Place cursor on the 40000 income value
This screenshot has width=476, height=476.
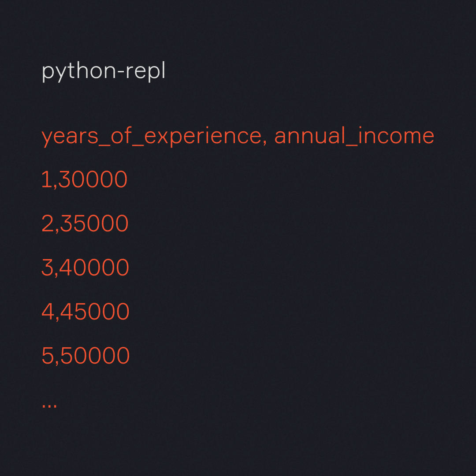coord(94,267)
